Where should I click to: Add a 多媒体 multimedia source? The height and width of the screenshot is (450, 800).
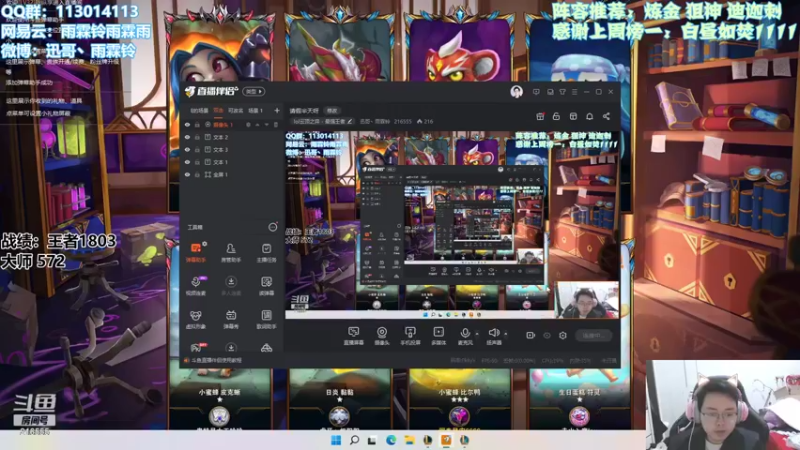(438, 336)
